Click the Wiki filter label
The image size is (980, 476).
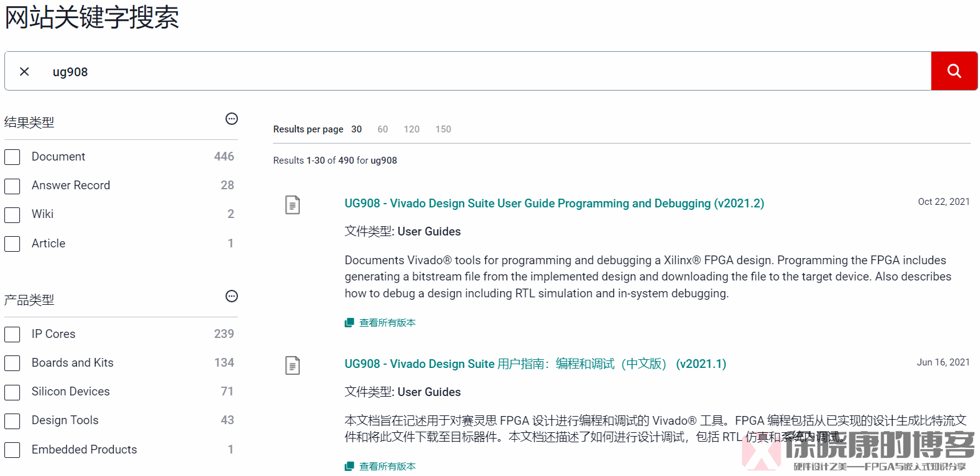[x=42, y=214]
